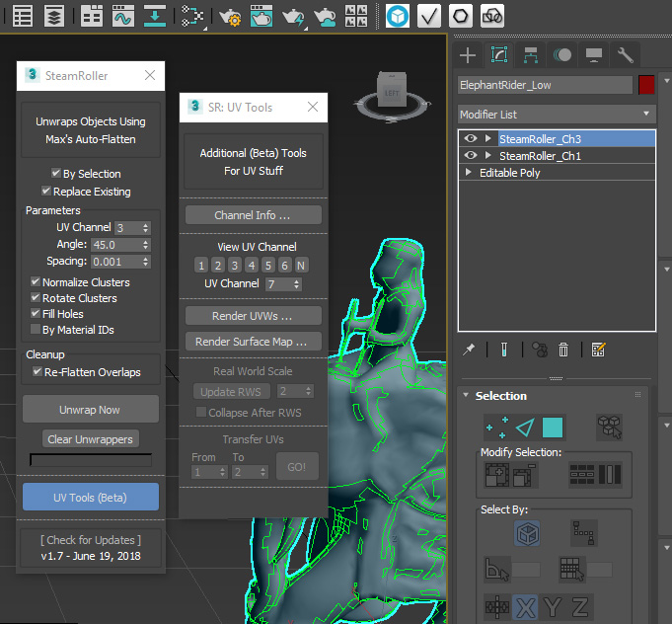The width and height of the screenshot is (672, 624).
Task: Open the red object color swatch
Action: tap(646, 85)
